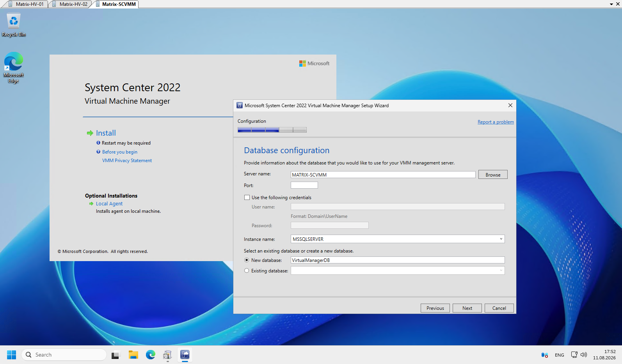Click the New database name field
The height and width of the screenshot is (364, 622).
[x=398, y=260]
